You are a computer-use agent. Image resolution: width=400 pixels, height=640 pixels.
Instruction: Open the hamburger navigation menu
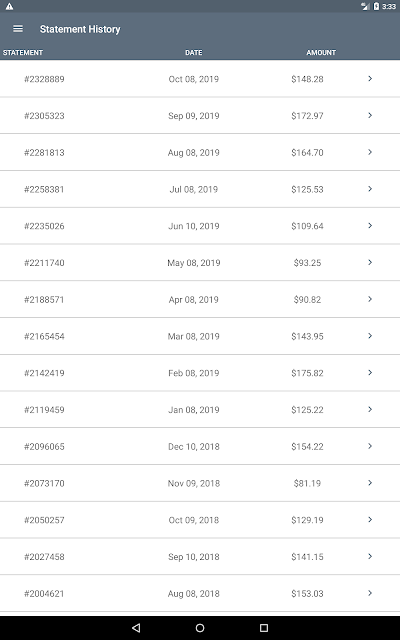point(18,29)
